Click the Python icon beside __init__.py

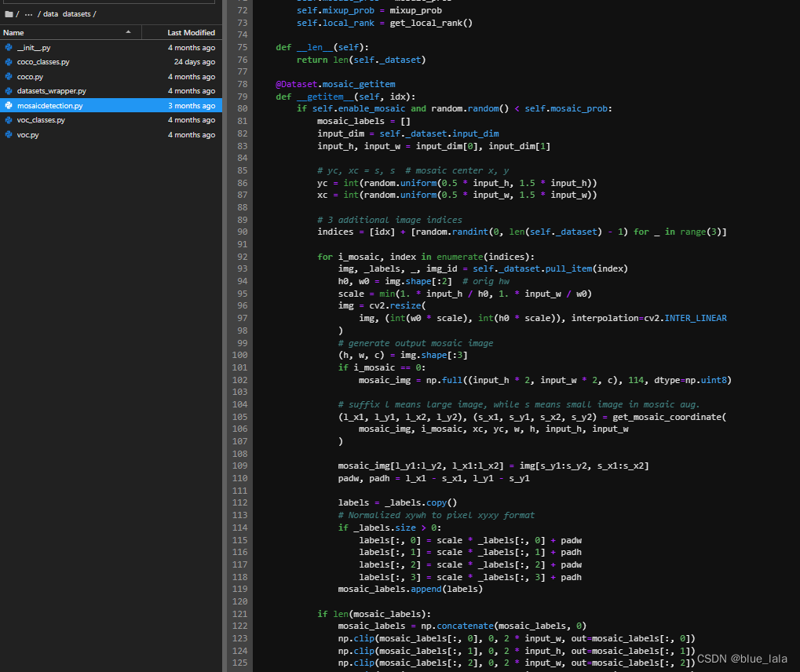(x=9, y=47)
